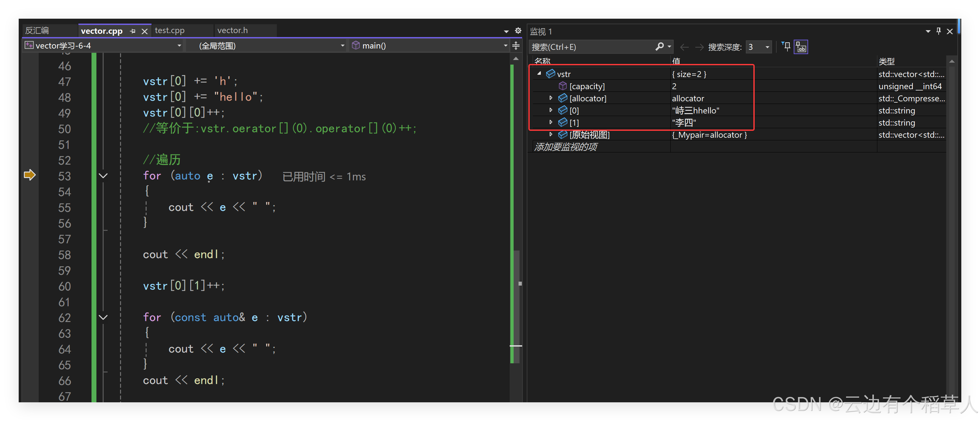Toggle the pinned property names 'ab' button
Image resolution: width=980 pixels, height=421 pixels.
pyautogui.click(x=801, y=47)
